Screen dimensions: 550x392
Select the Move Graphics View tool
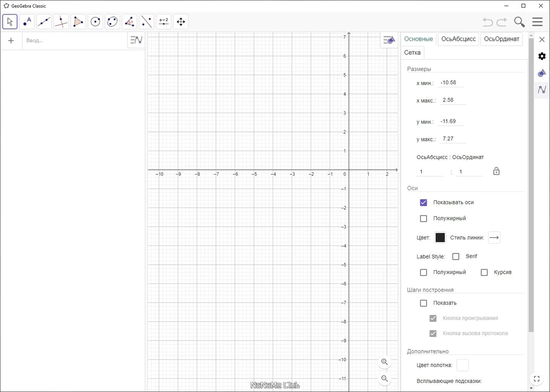click(x=181, y=22)
